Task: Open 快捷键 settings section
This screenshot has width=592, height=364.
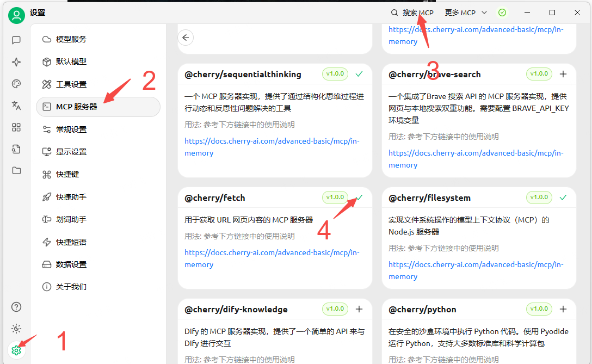Action: click(x=98, y=175)
